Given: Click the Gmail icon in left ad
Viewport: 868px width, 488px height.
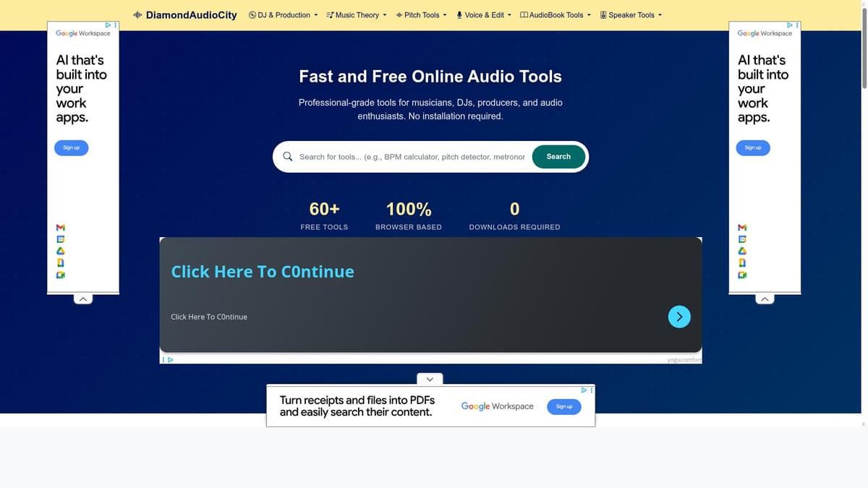Looking at the screenshot, I should tap(61, 228).
